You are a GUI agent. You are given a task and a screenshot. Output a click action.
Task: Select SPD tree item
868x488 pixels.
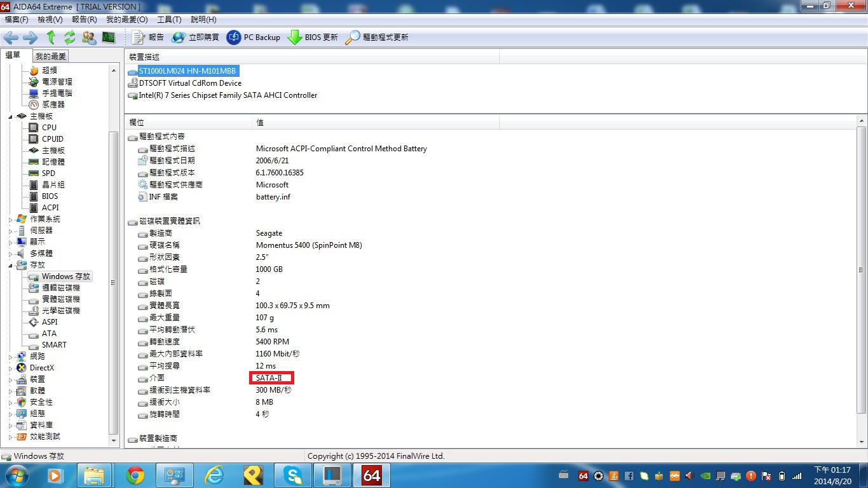coord(48,173)
